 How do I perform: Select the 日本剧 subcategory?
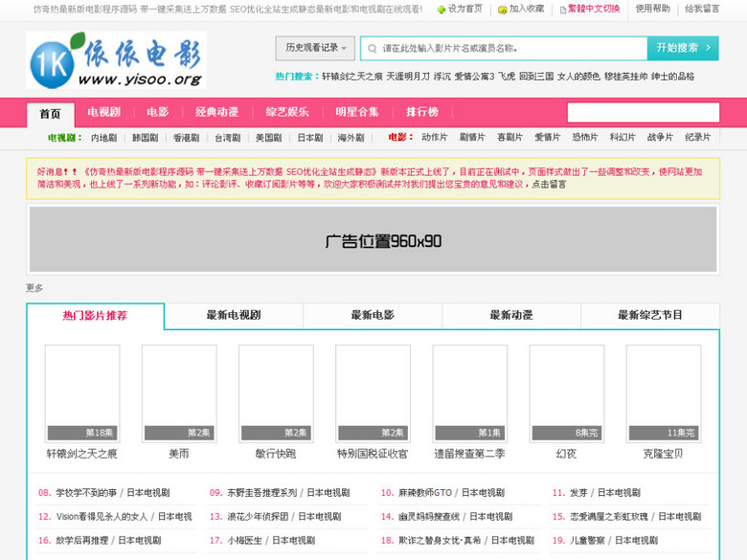(x=310, y=138)
